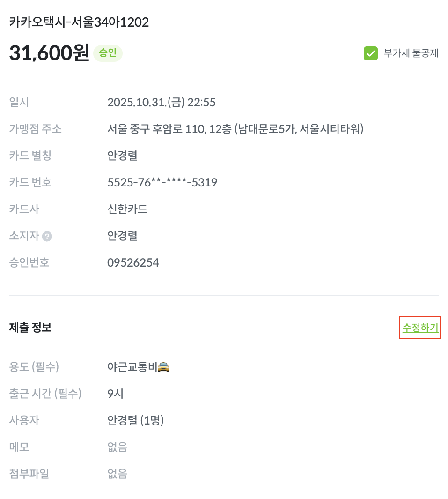
Task: Click the green 승인 status badge
Action: (x=108, y=53)
